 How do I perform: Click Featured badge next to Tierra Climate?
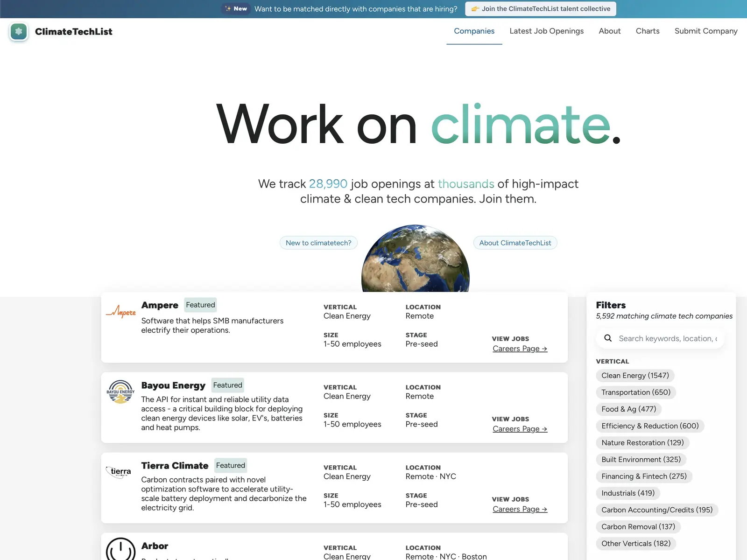tap(231, 465)
